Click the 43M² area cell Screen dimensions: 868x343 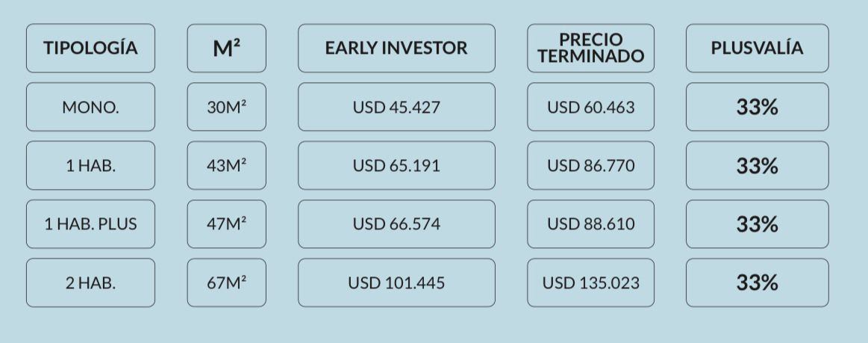click(226, 166)
